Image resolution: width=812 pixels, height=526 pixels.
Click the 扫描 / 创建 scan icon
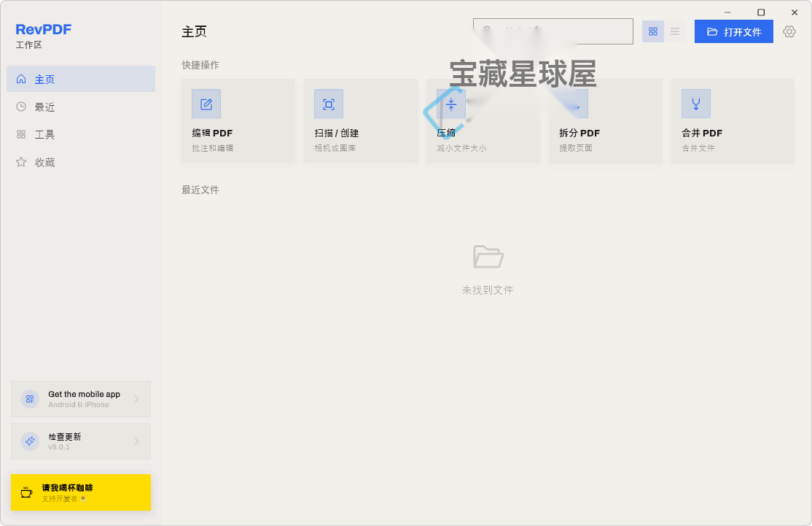click(329, 104)
